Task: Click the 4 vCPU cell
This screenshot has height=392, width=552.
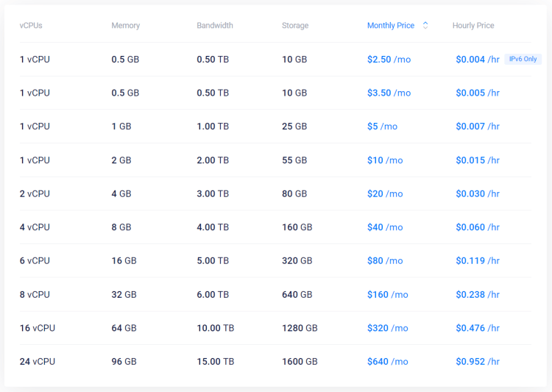Action: [35, 227]
